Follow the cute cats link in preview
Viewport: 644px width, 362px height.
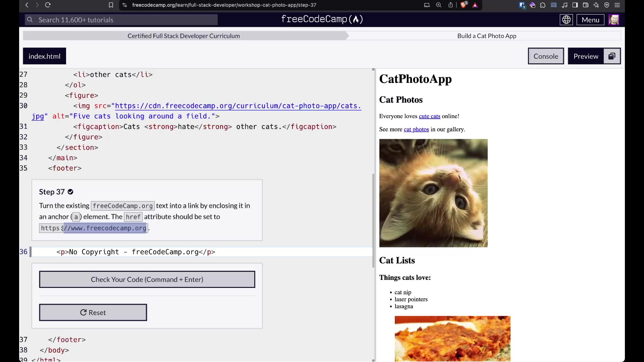click(429, 116)
